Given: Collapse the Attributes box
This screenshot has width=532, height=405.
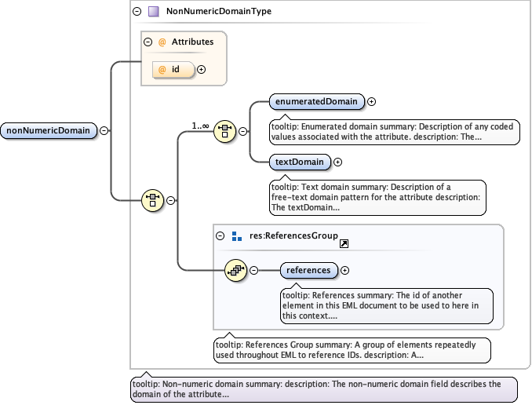Looking at the screenshot, I should click(x=148, y=42).
